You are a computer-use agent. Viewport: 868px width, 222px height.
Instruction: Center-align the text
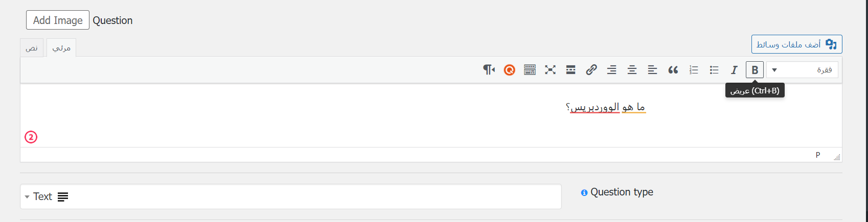pos(632,70)
